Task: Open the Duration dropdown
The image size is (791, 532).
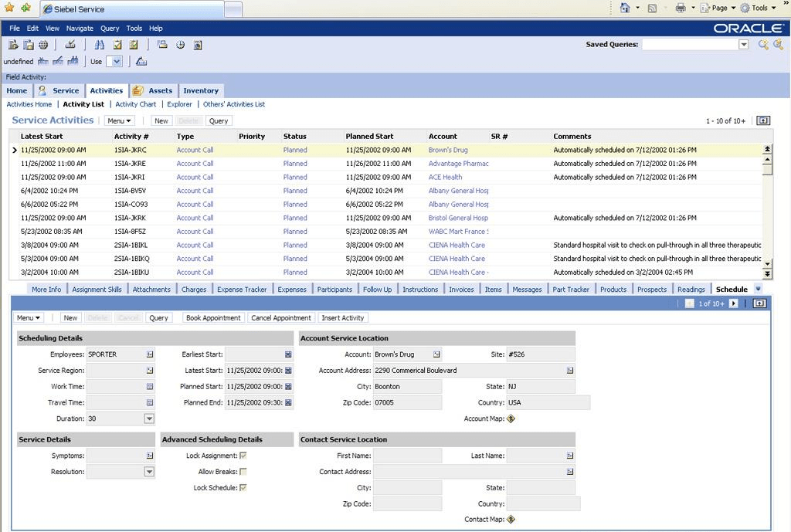Action: 149,418
